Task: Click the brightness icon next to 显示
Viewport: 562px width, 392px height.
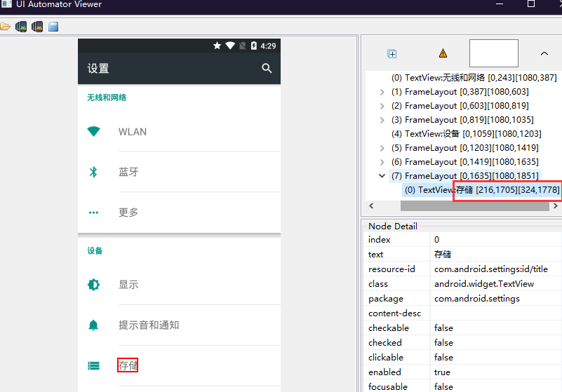Action: click(93, 285)
